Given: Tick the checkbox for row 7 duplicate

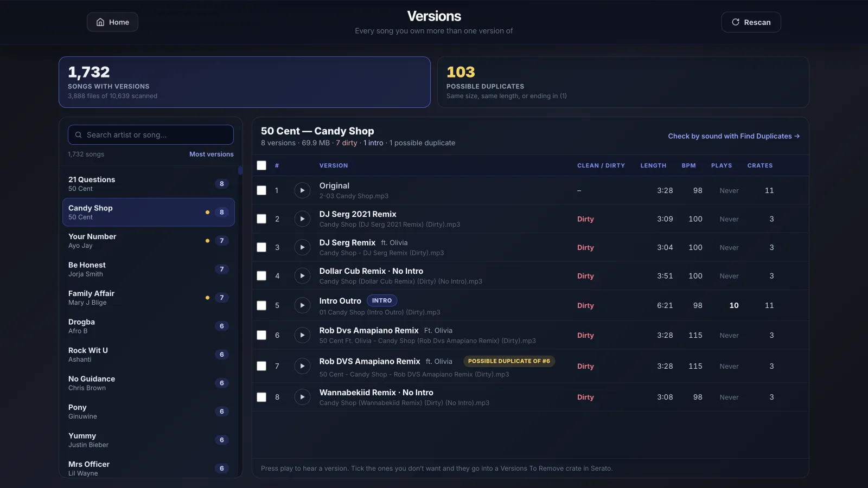Looking at the screenshot, I should tap(261, 366).
